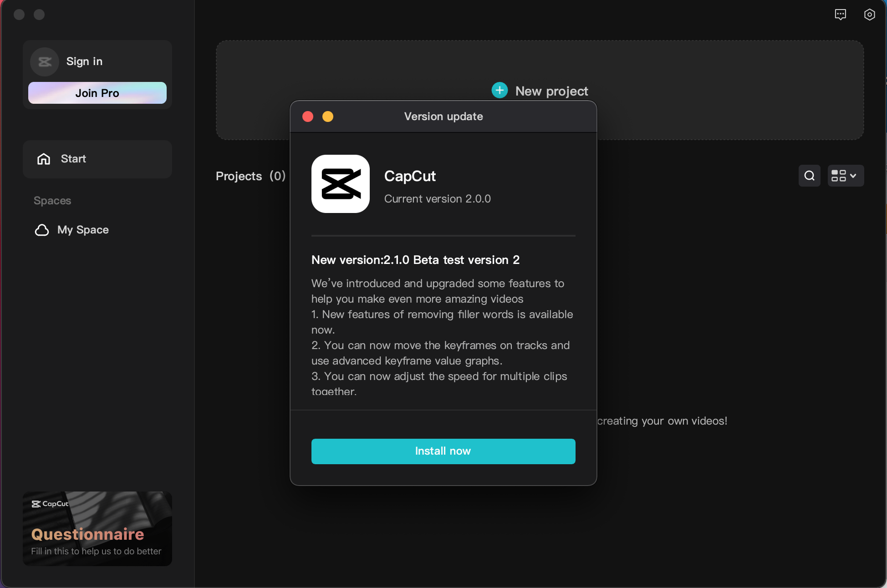Click the large CapCut app logo

point(340,184)
